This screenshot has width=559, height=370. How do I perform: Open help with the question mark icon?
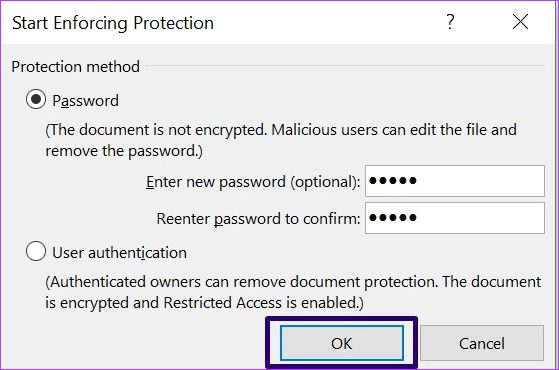pyautogui.click(x=450, y=22)
